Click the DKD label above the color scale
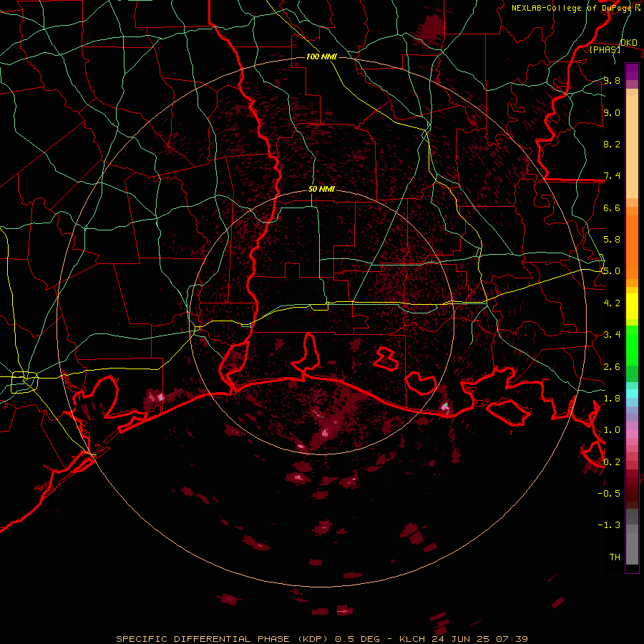 point(629,43)
